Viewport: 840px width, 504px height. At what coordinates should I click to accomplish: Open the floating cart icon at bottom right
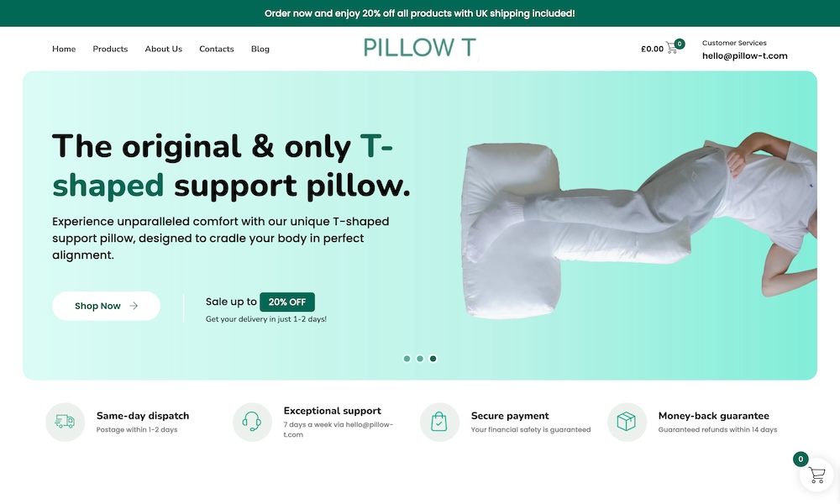[816, 475]
